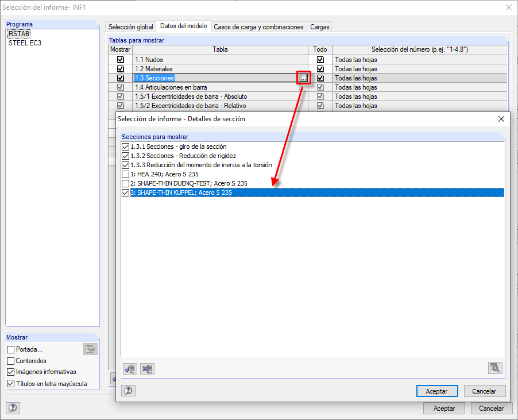Image resolution: width=518 pixels, height=420 pixels.
Task: Check the 2: SHAPE-THIN DUENQ-TEST checkbox
Action: (x=126, y=183)
